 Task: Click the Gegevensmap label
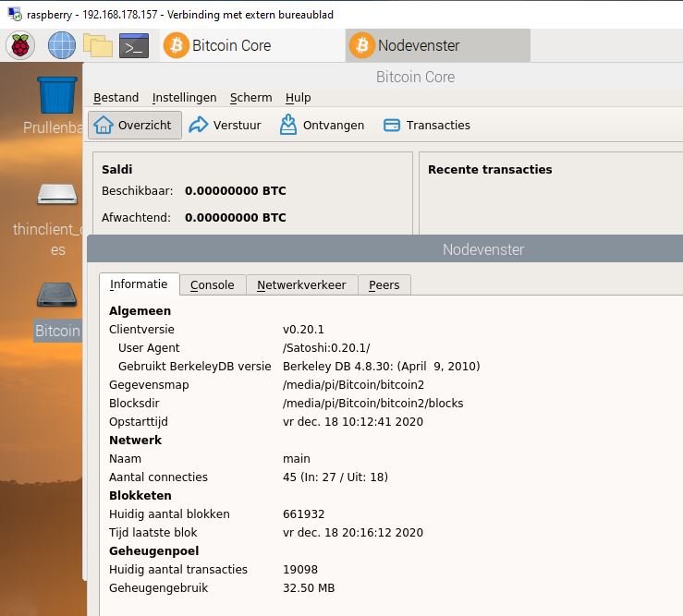[x=149, y=385]
